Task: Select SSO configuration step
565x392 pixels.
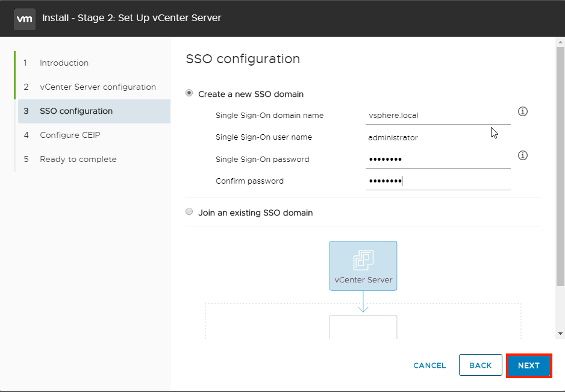Action: coord(94,111)
